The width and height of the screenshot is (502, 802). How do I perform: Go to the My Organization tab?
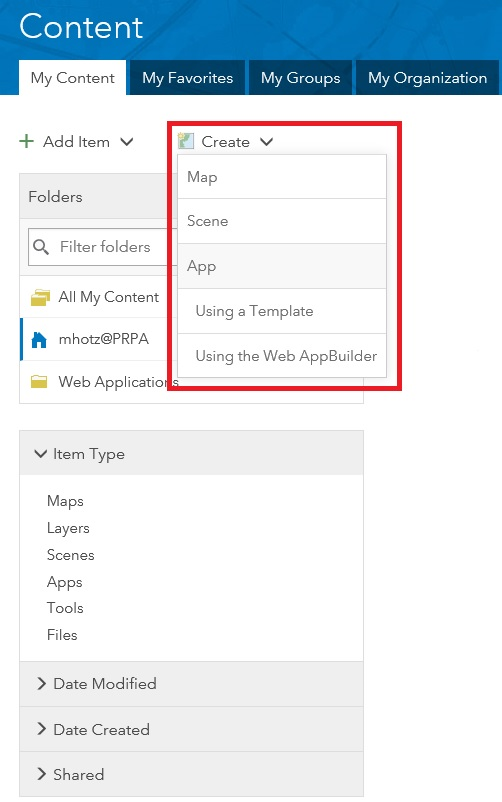point(427,78)
